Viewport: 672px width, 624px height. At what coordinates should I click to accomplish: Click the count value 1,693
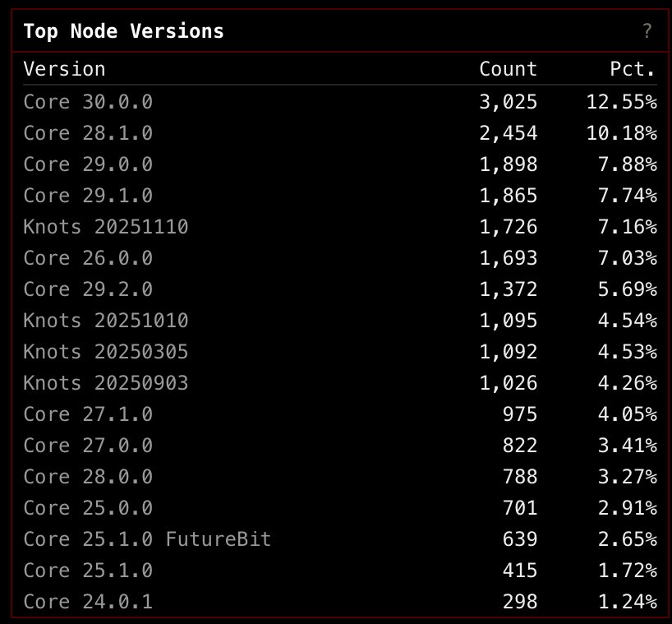coord(508,258)
